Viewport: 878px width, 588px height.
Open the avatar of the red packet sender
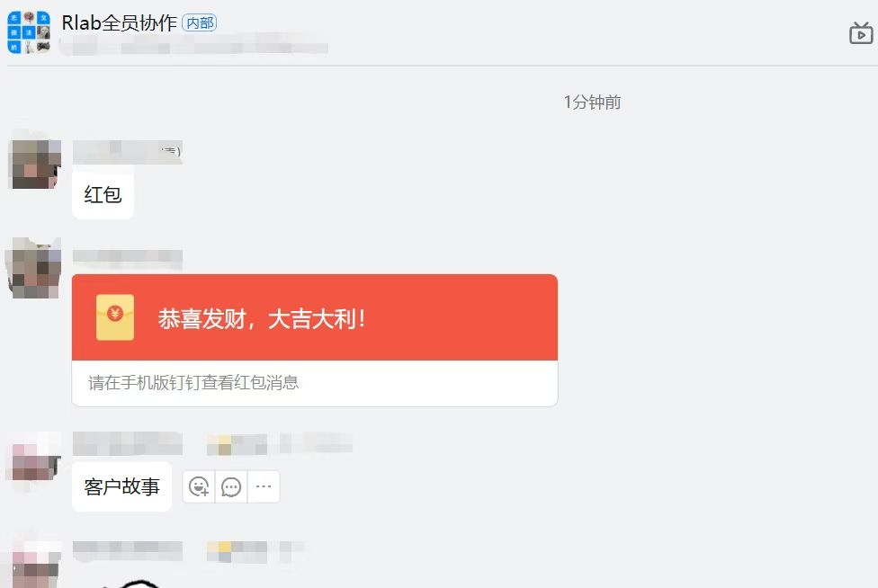tap(35, 269)
